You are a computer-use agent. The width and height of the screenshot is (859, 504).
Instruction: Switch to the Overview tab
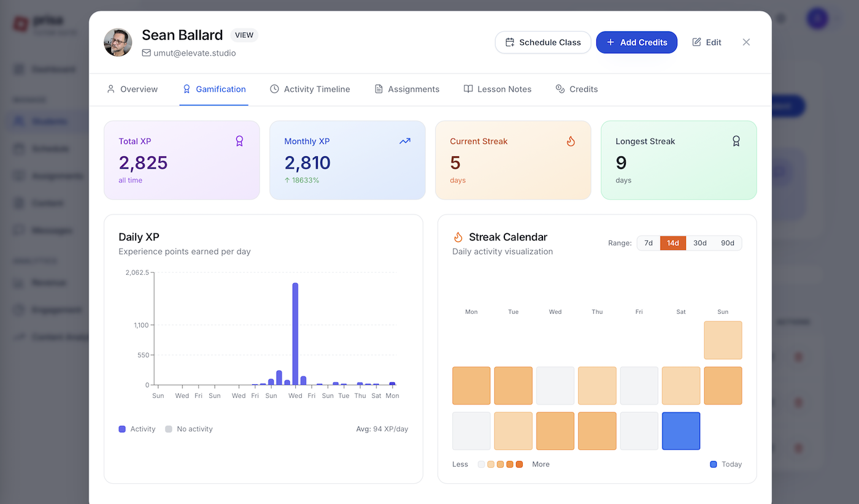pyautogui.click(x=132, y=89)
